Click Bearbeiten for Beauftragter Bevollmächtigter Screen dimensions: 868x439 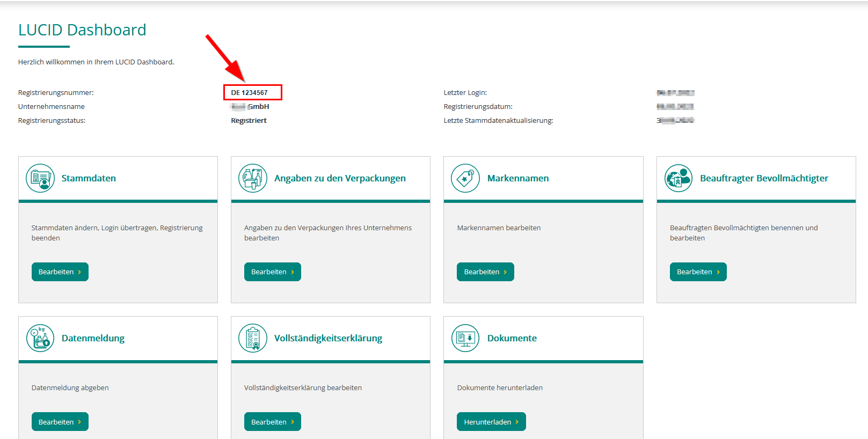698,272
